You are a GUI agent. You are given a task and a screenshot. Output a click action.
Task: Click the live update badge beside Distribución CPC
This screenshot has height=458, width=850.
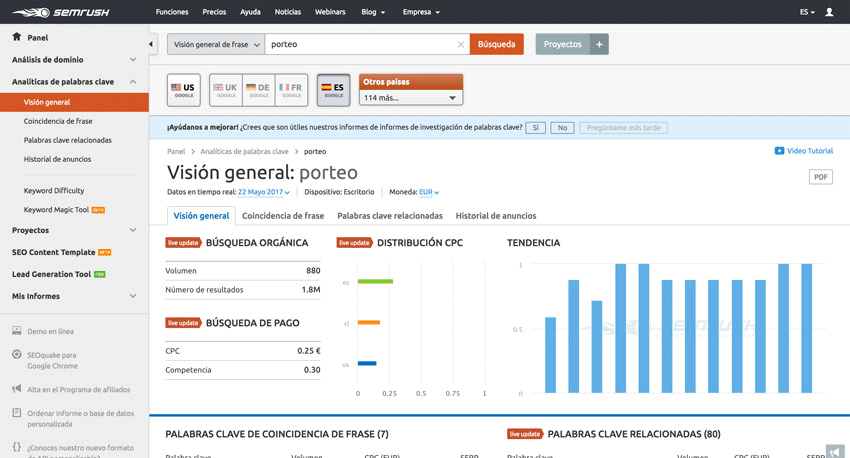[x=355, y=243]
